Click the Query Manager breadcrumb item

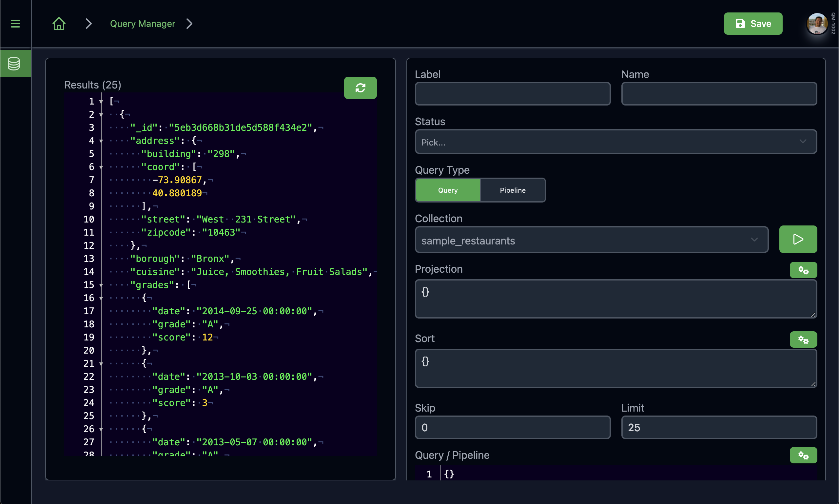[142, 24]
